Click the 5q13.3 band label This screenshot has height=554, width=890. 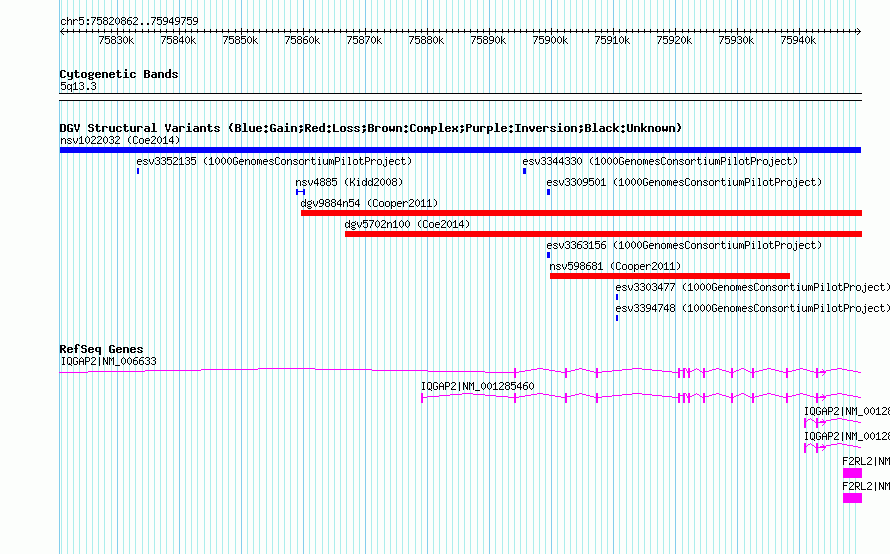pos(78,86)
